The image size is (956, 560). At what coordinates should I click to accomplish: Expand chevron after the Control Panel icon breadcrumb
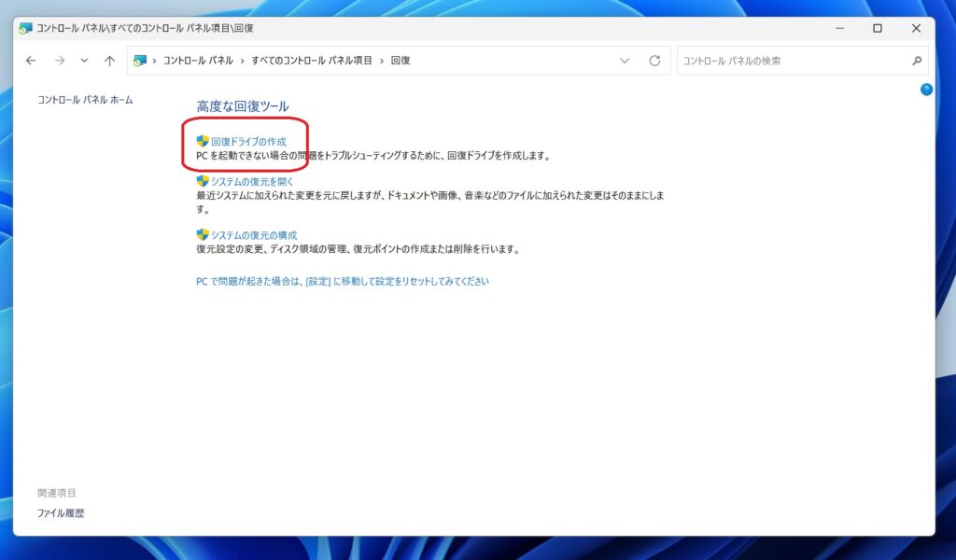(x=155, y=61)
